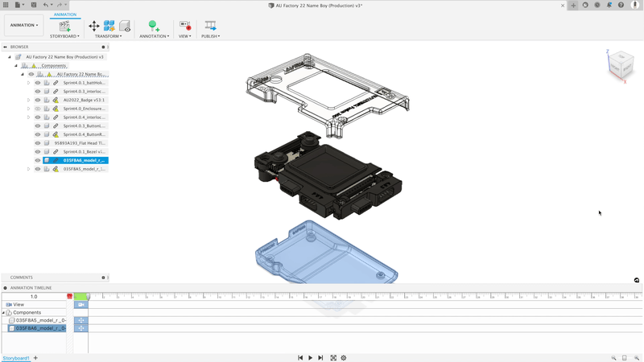Hide the AU2022_Badge v53:1 component

point(38,101)
